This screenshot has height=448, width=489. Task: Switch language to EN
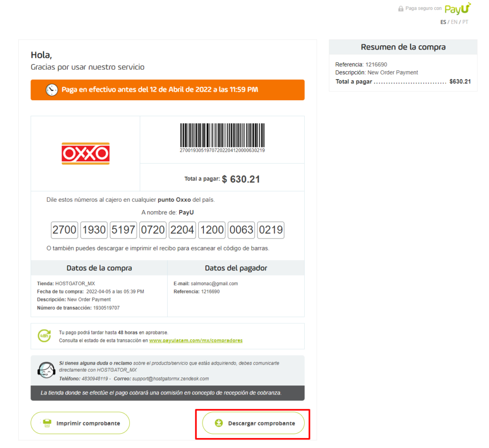click(x=454, y=22)
